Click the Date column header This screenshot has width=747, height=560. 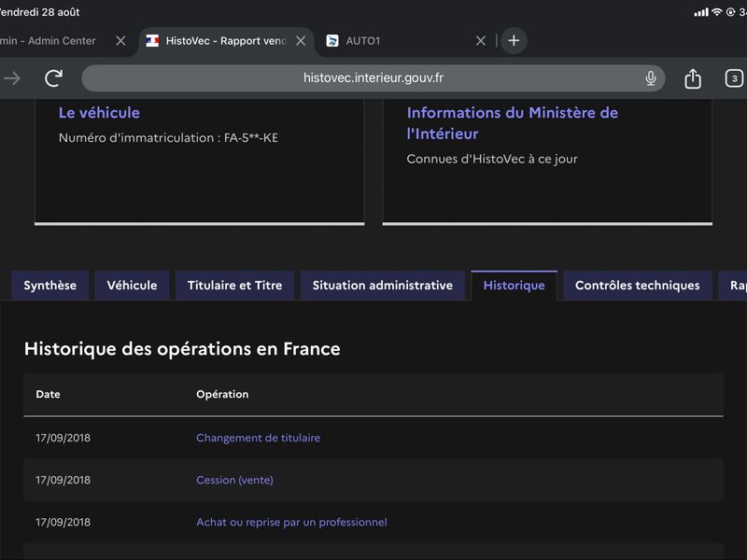tap(49, 394)
